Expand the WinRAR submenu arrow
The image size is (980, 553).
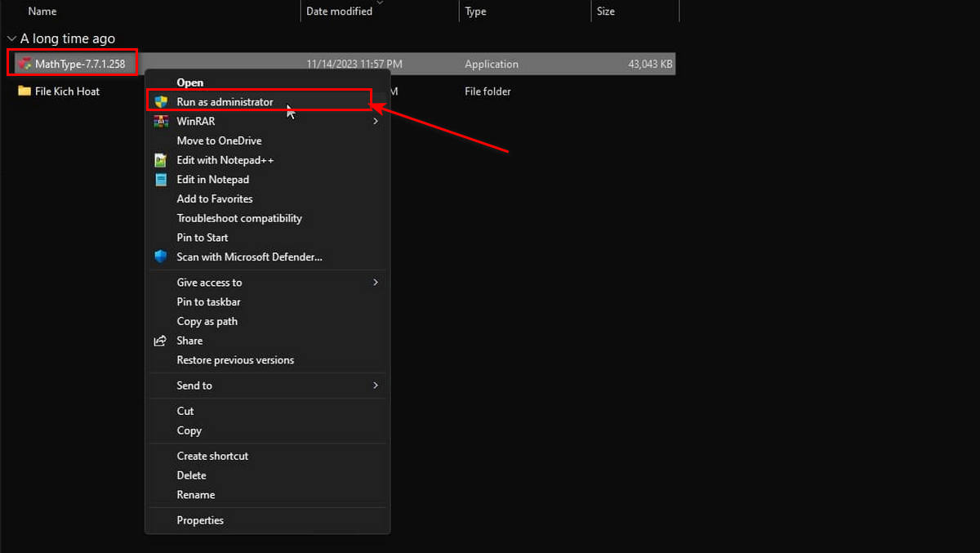point(376,121)
